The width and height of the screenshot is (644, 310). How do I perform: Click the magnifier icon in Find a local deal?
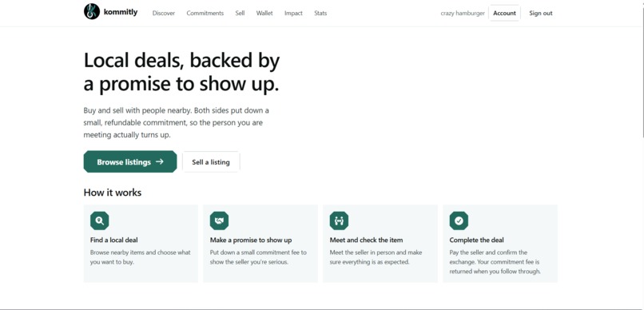pos(99,221)
